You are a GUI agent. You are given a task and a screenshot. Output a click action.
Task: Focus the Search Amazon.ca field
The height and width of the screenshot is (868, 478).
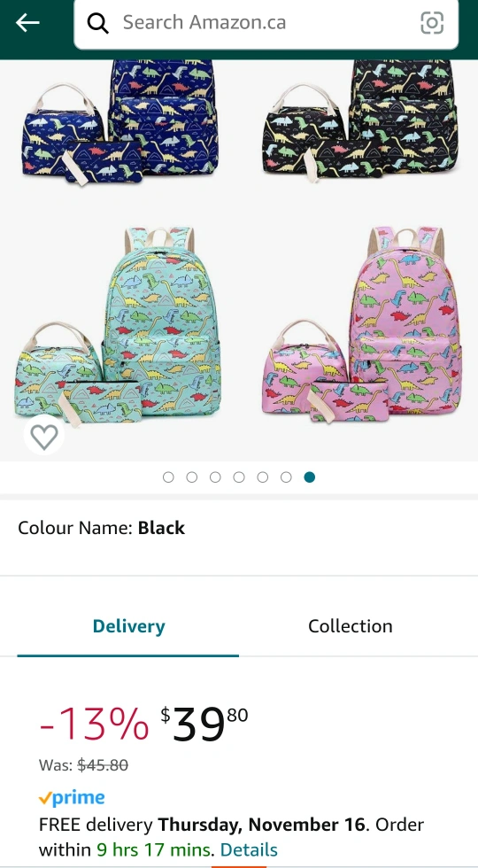coord(266,23)
